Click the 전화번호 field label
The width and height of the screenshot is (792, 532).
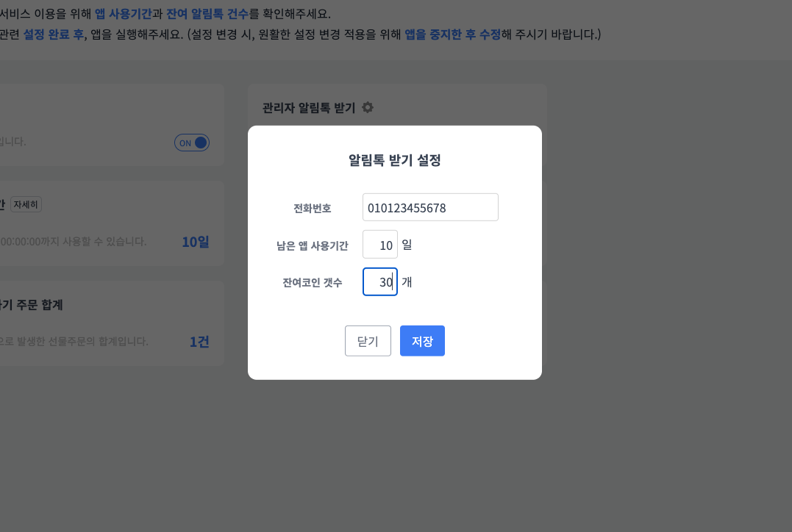[x=313, y=208]
